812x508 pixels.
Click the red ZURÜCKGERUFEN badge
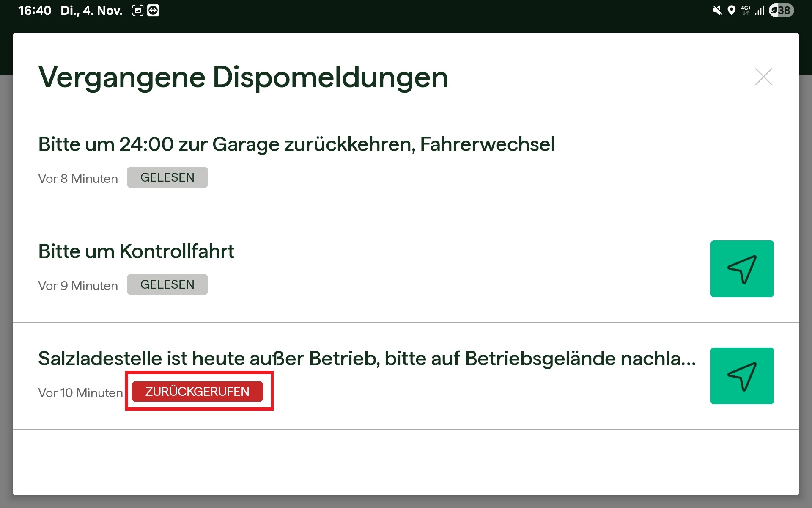pyautogui.click(x=197, y=392)
